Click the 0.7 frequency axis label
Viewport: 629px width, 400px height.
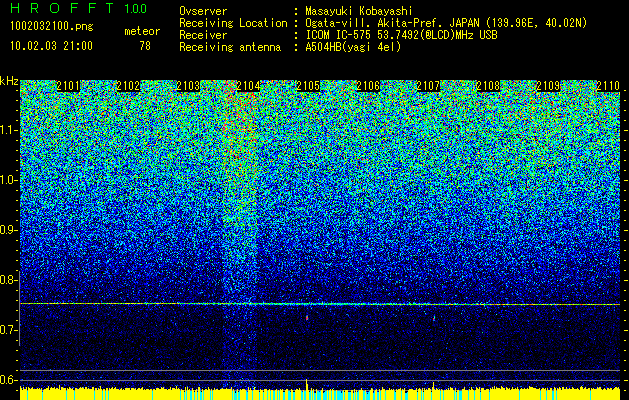8,330
